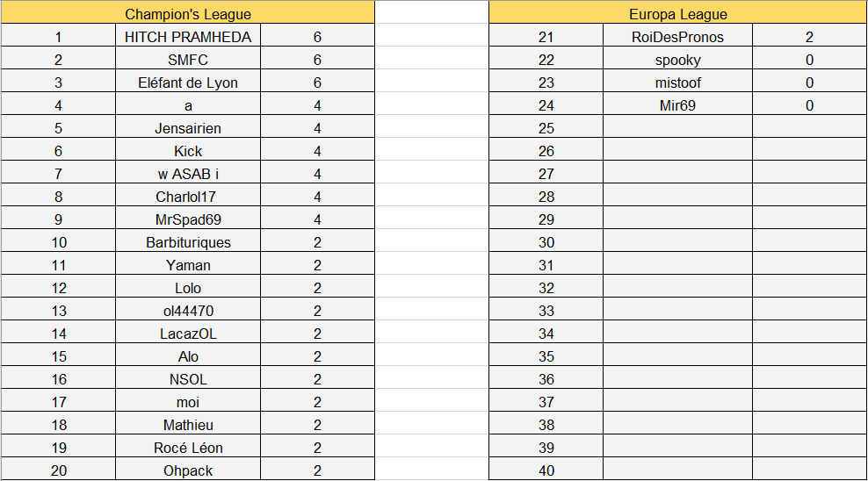The width and height of the screenshot is (868, 481).
Task: Click the Ohpack name cell
Action: (x=188, y=470)
